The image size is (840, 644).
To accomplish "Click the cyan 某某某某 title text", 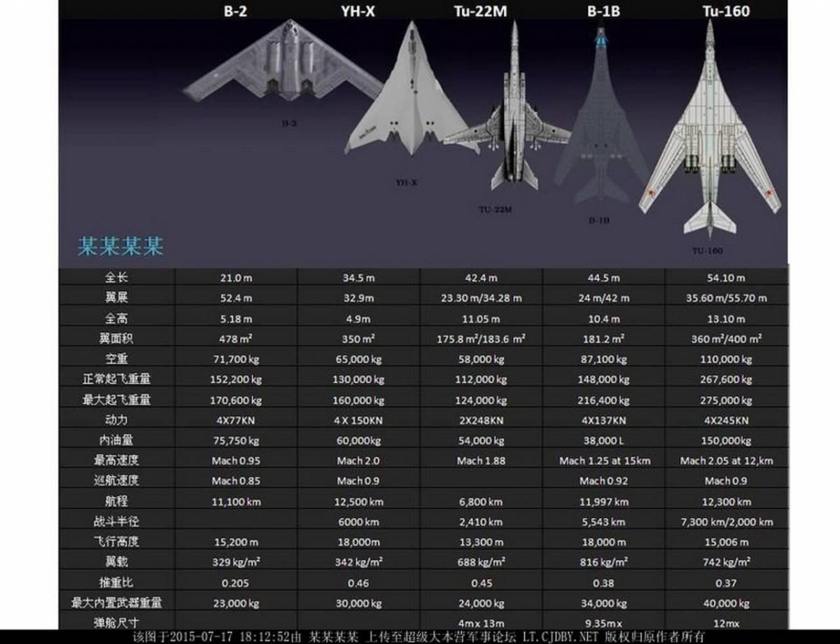I will click(120, 247).
